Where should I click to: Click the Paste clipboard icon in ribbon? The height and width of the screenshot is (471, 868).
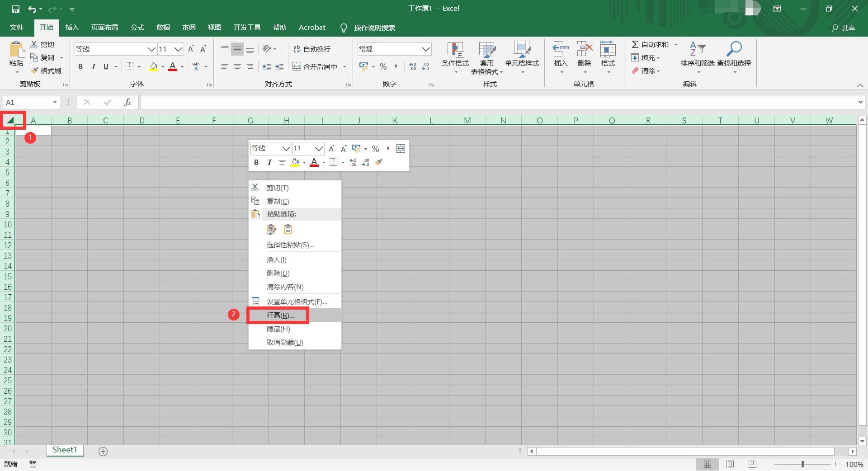[x=17, y=49]
